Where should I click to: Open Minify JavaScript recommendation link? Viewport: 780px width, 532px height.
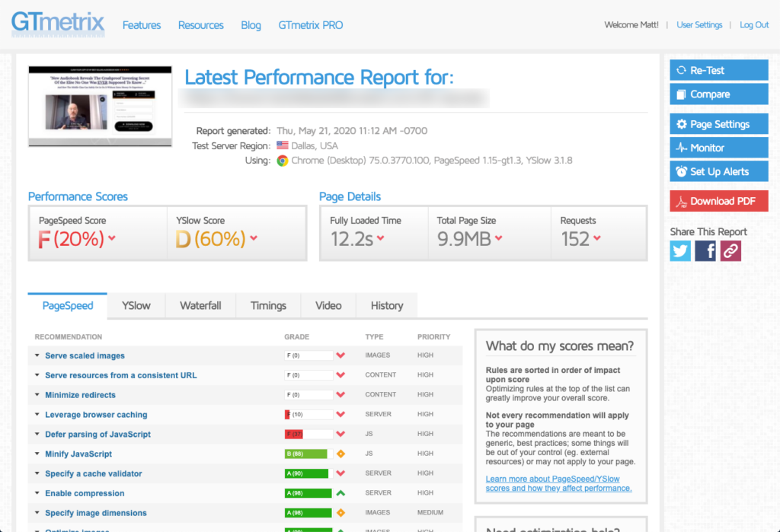[x=78, y=454]
